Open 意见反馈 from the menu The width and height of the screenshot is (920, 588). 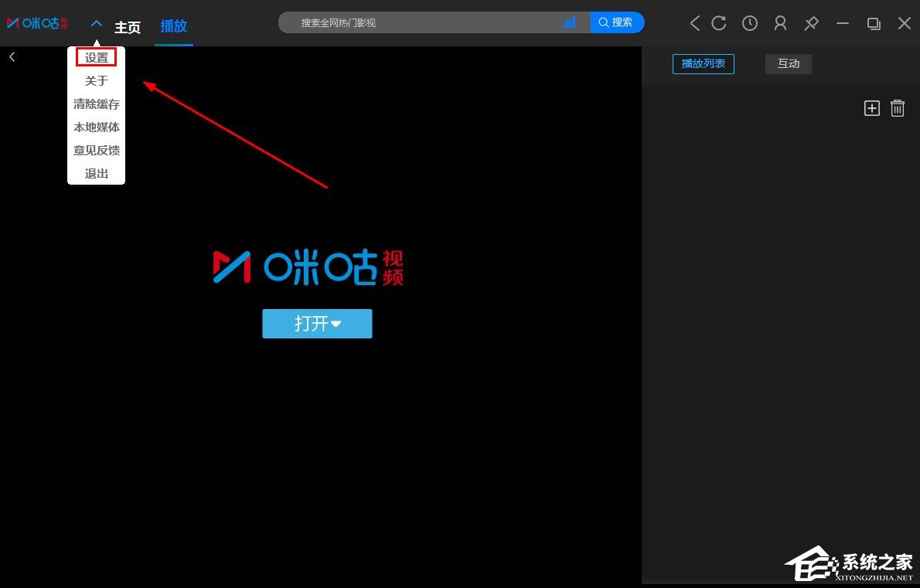coord(96,150)
